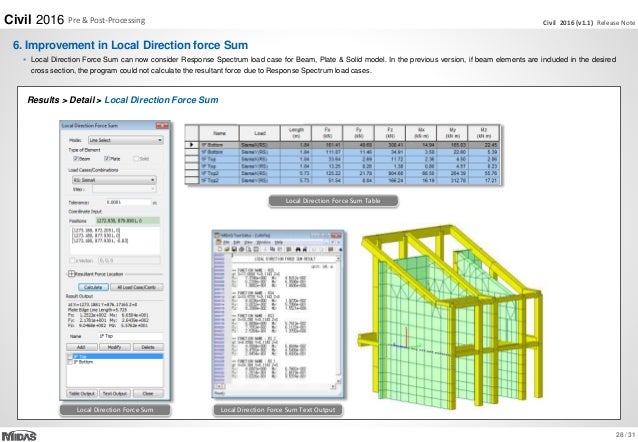
Task: Click the table cell with value 22.45
Action: coord(484,144)
